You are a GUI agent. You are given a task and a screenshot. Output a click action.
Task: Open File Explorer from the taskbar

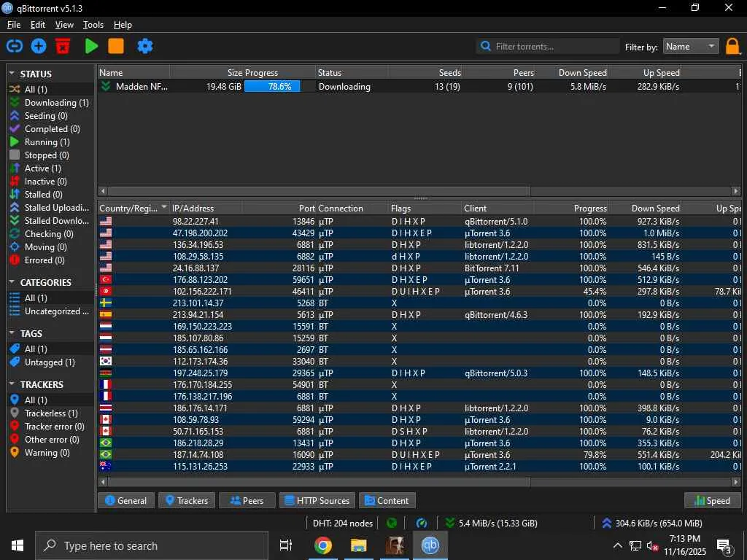click(358, 545)
